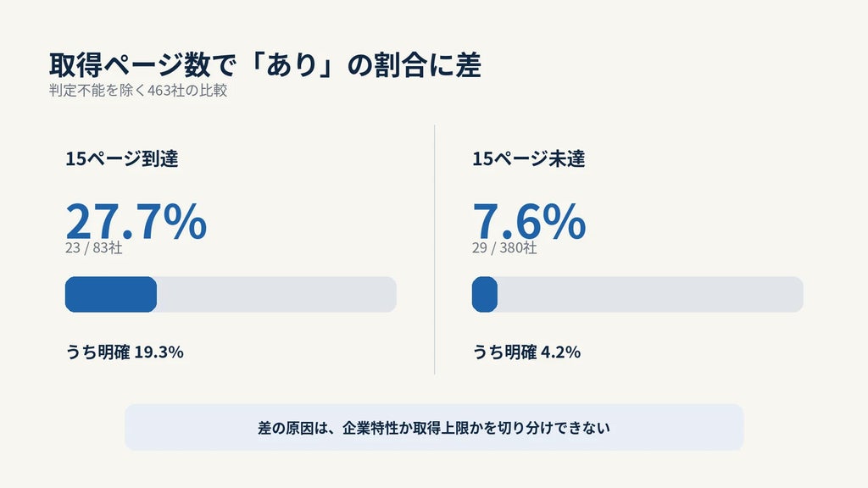Click the gray remainder of the 7.6% bar
The height and width of the screenshot is (488, 868).
(x=650, y=294)
